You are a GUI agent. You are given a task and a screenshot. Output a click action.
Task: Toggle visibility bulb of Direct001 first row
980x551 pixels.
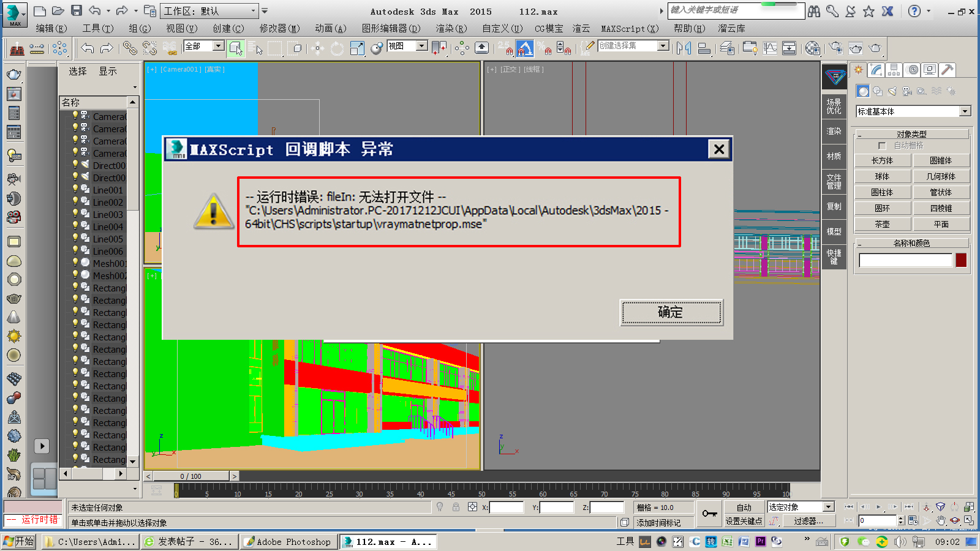(x=75, y=165)
